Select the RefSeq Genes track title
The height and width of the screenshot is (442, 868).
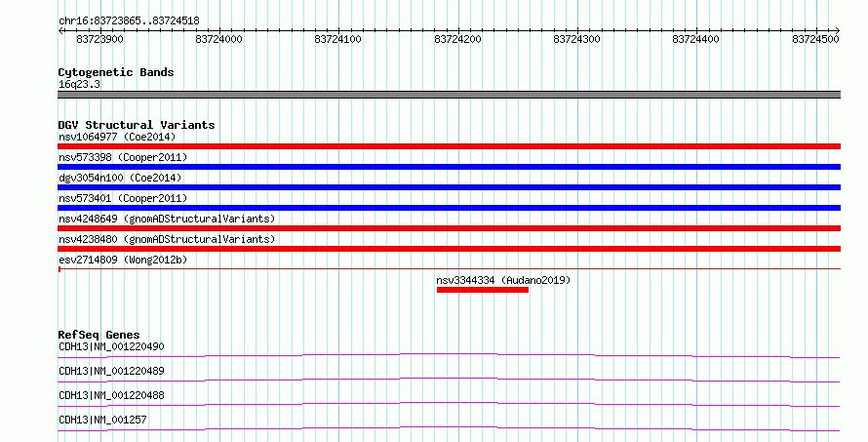99,335
